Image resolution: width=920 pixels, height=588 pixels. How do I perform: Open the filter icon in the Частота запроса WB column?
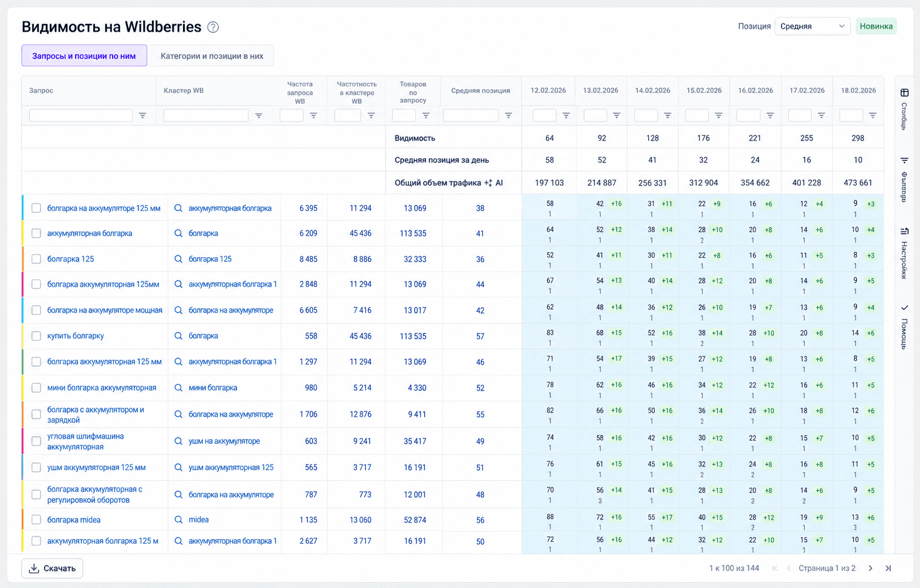click(313, 115)
